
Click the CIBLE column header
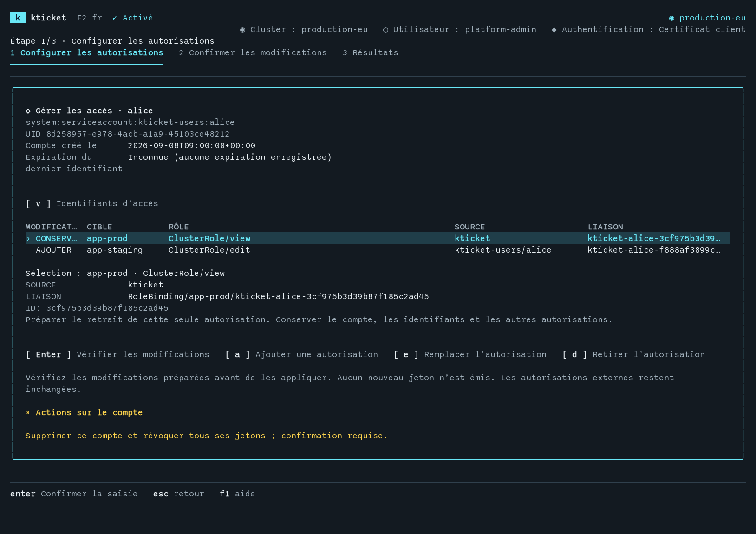(99, 227)
